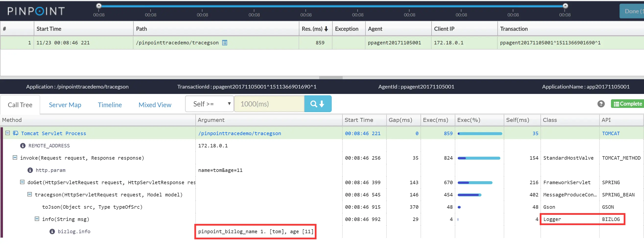Switch to the Timeline tab

pos(110,105)
